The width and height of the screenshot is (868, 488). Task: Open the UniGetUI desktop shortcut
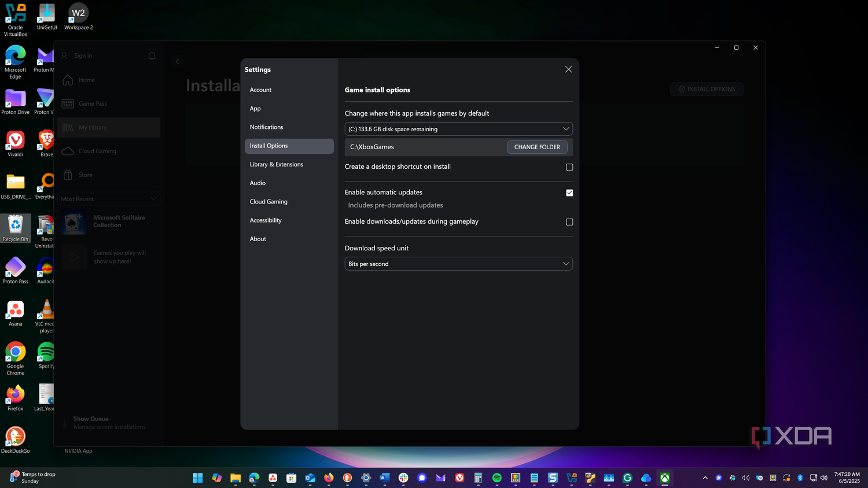tap(47, 17)
